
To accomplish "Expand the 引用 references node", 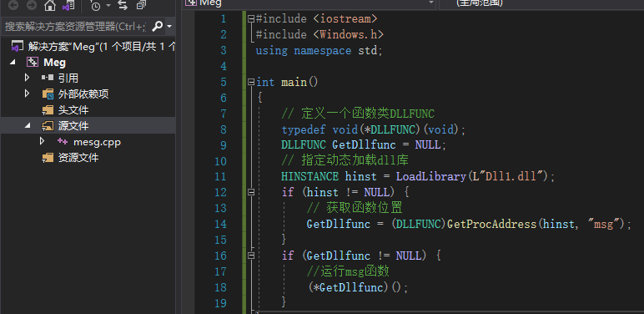I will coord(27,78).
